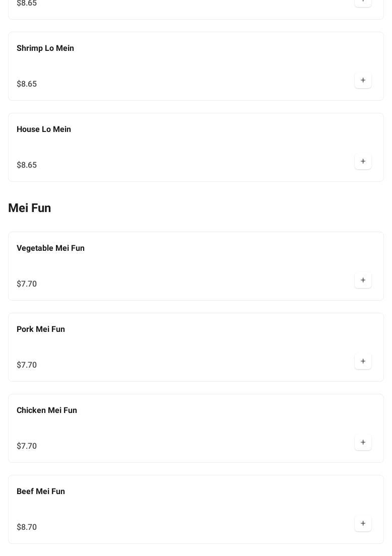392x556 pixels.
Task: Tap the plus icon on Beef Mei Fun
Action: click(x=363, y=524)
